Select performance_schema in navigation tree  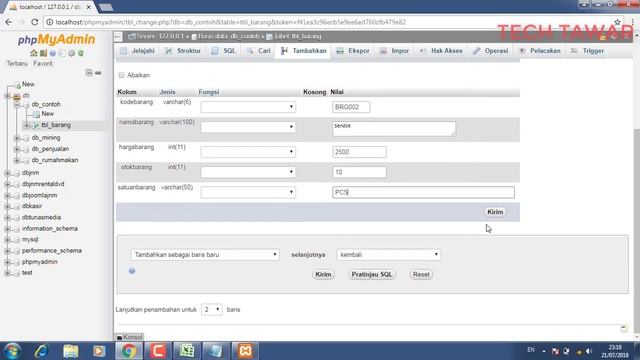pos(51,251)
